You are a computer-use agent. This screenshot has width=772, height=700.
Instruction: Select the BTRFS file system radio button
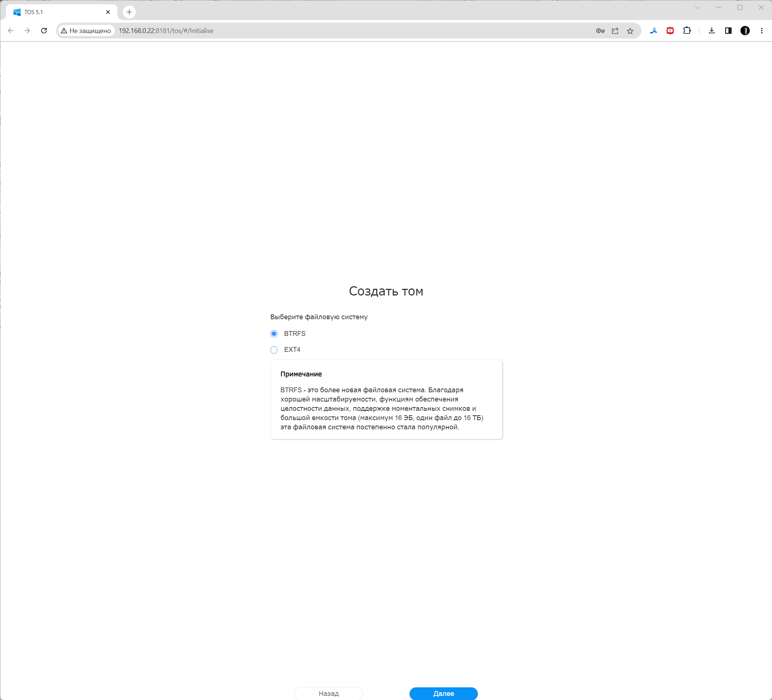[x=274, y=334]
